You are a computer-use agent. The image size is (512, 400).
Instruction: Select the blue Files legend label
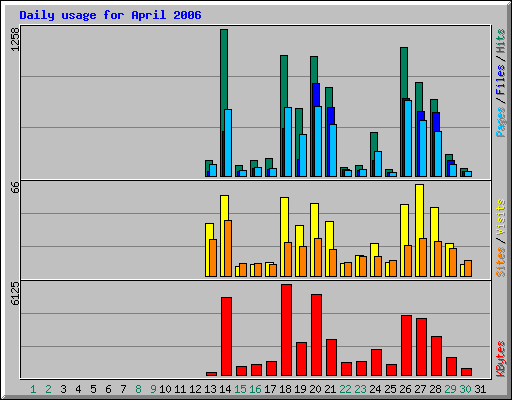pos(500,79)
